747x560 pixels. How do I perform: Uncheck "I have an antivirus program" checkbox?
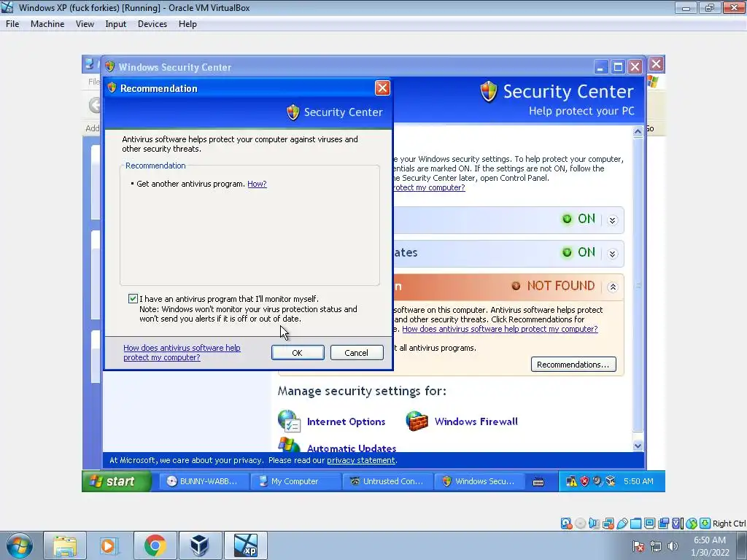tap(133, 298)
